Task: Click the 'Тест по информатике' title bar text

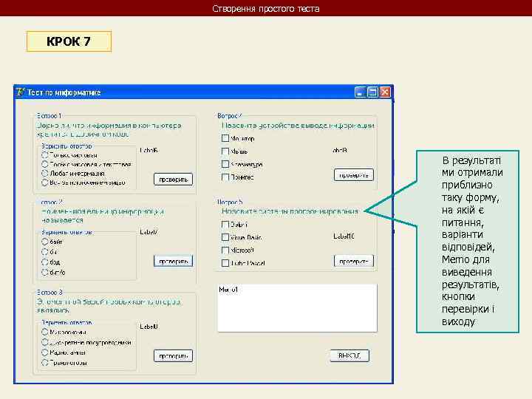Action: (64, 92)
